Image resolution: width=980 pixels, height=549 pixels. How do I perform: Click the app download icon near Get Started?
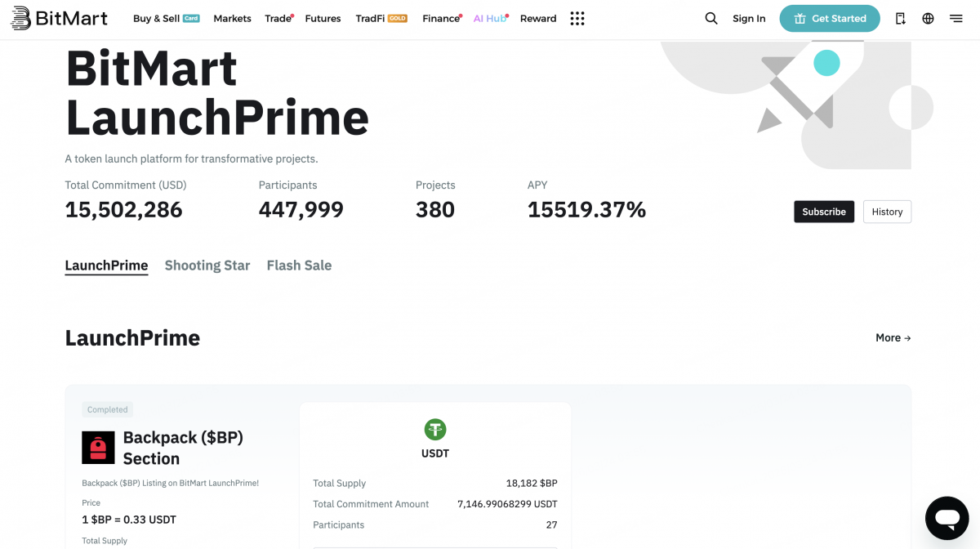pos(900,17)
